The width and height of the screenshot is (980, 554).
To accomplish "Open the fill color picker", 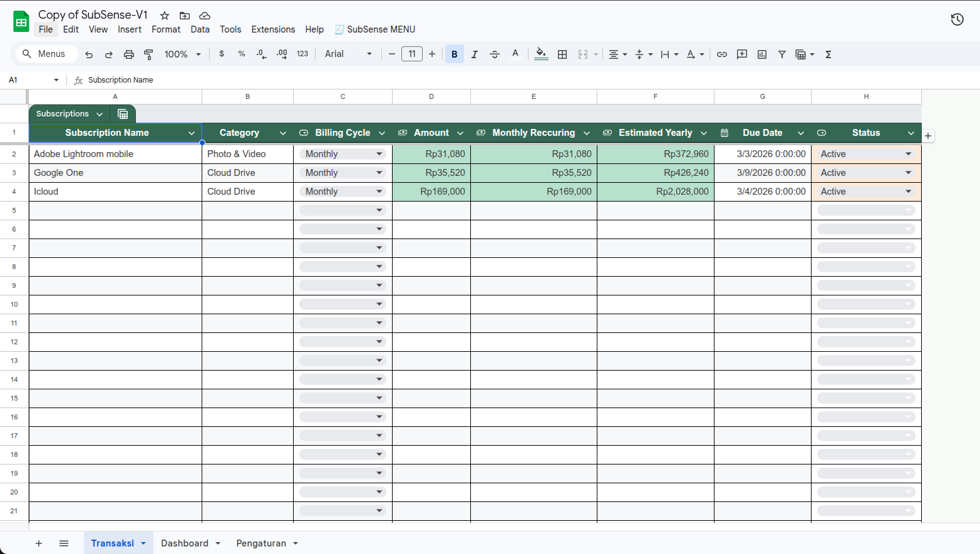I will click(x=541, y=54).
